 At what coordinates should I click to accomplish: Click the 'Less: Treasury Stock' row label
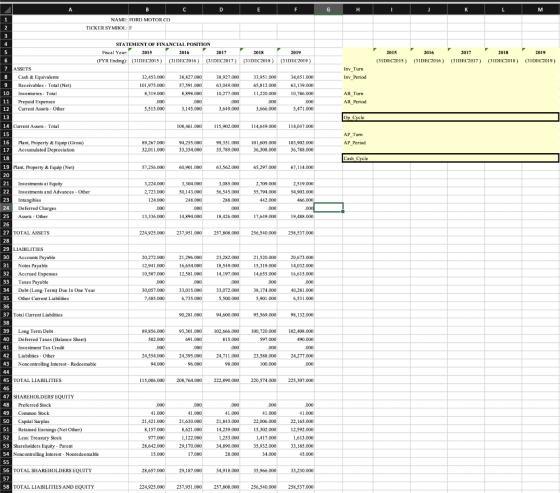coord(40,438)
